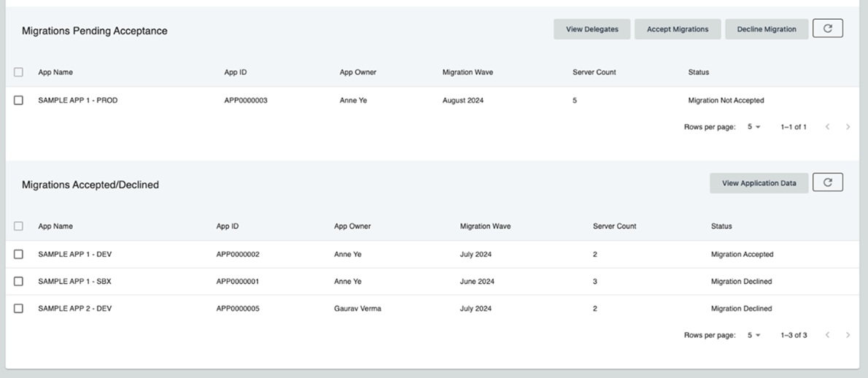Click the Migration Not Accepted status
Image resolution: width=868 pixels, height=378 pixels.
tap(726, 100)
